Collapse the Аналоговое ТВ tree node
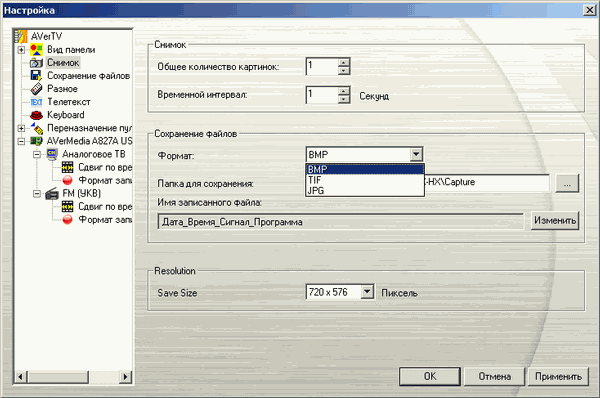 point(37,154)
